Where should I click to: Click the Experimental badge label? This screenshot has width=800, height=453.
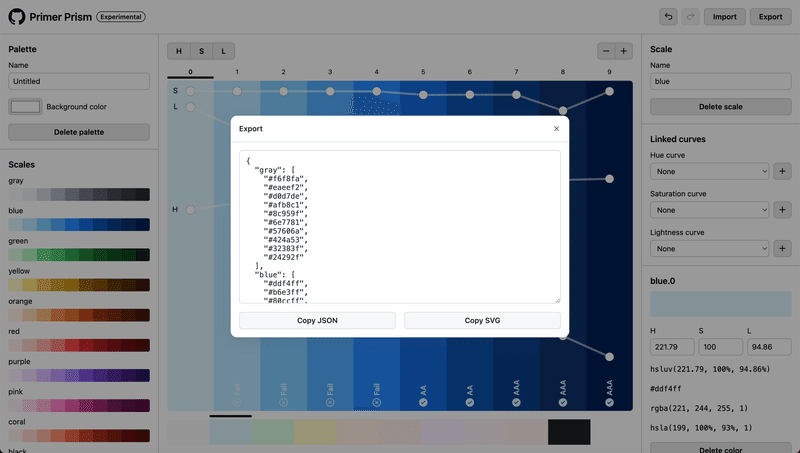[121, 17]
